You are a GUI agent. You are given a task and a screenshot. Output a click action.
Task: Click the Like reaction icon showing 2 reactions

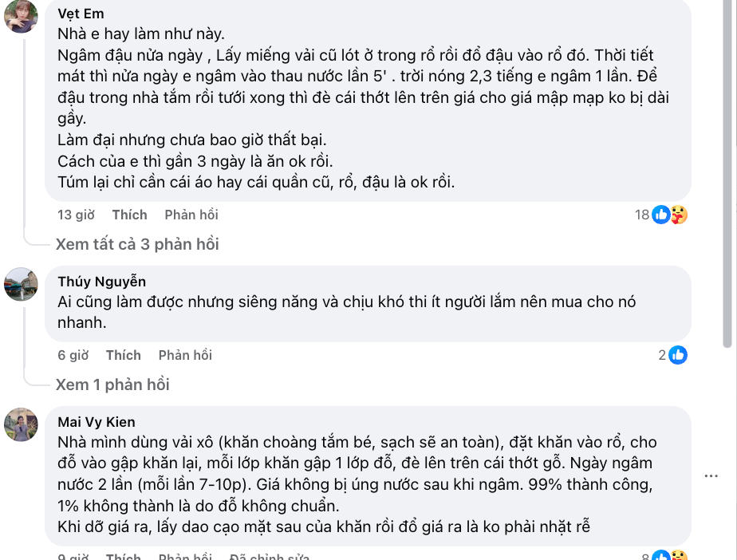679,354
